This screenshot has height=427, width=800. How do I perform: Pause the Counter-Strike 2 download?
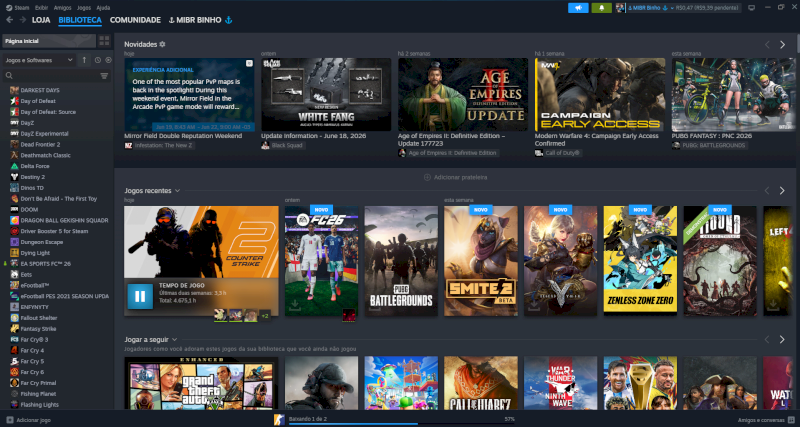coord(140,296)
